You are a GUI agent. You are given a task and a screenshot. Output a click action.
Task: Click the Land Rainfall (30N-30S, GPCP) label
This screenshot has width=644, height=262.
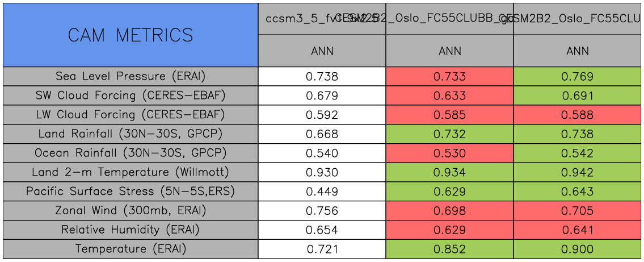131,134
